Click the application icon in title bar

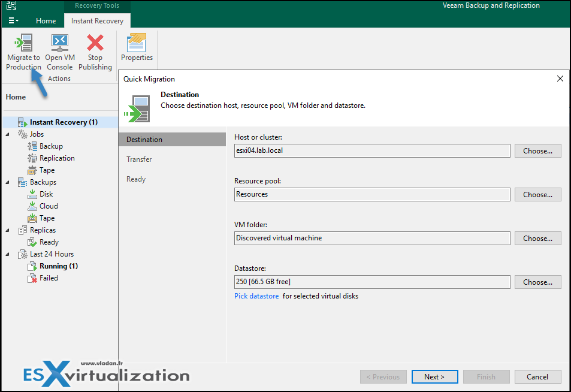11,5
